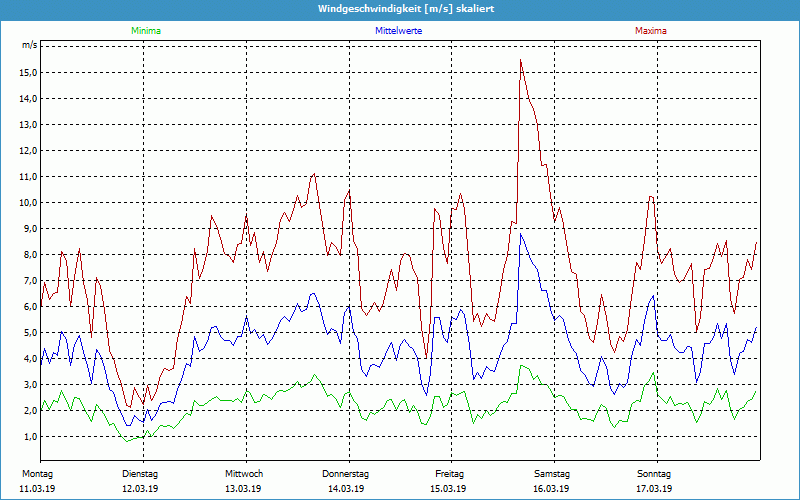Click the 'Freitag' day label
The image size is (800, 500).
pyautogui.click(x=449, y=474)
